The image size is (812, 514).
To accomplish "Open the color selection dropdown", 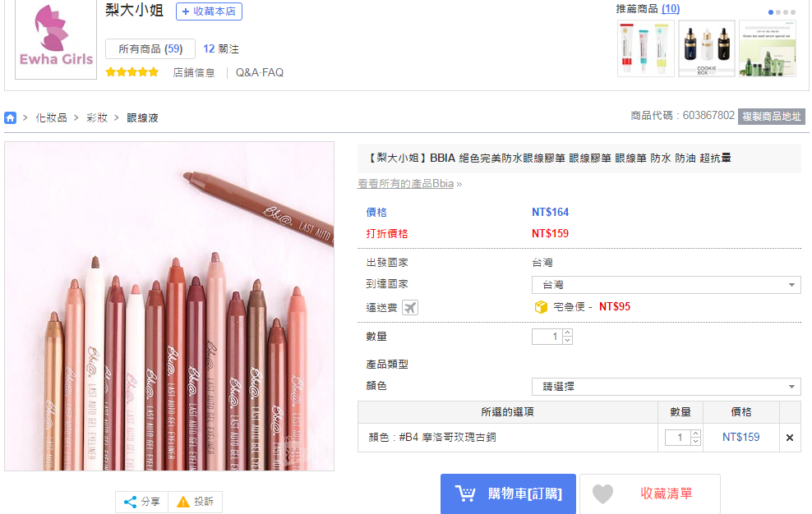I will tap(666, 387).
